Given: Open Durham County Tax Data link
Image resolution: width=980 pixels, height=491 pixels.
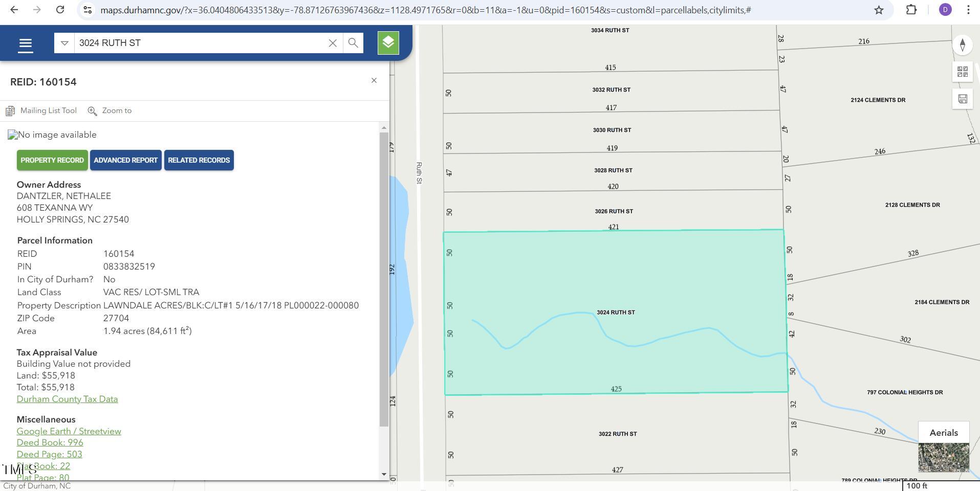Looking at the screenshot, I should pyautogui.click(x=67, y=399).
